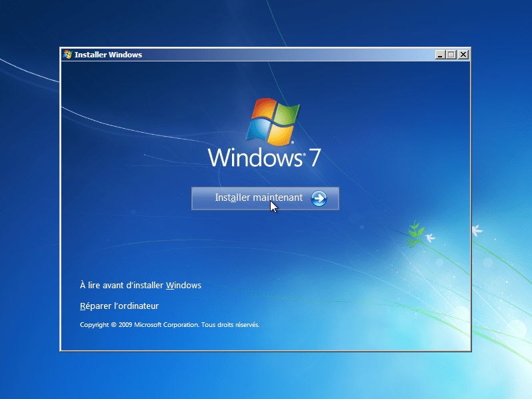Close the Installer Windows window

463,55
